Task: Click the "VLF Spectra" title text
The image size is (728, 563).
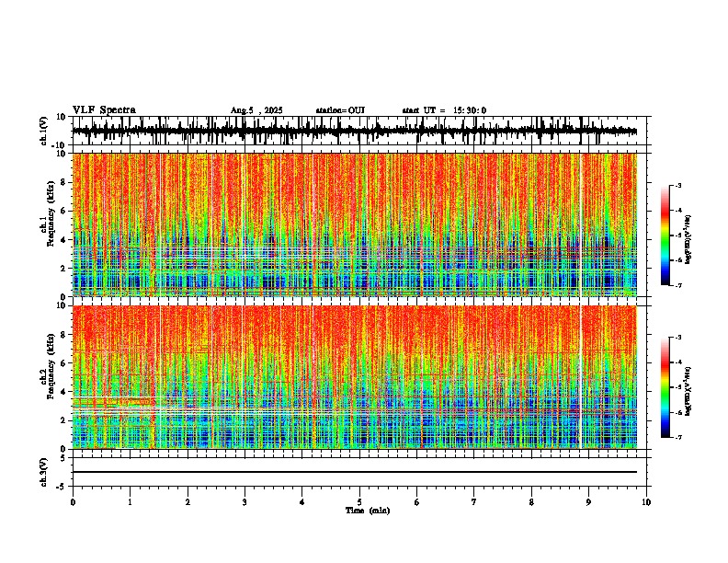Action: 104,110
